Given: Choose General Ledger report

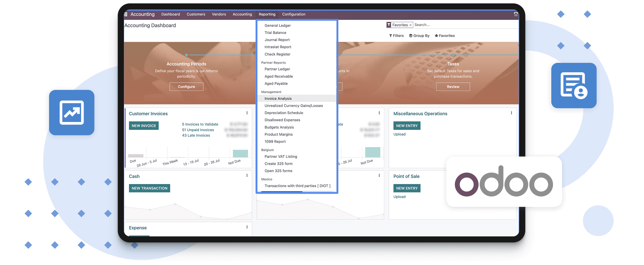Looking at the screenshot, I should 278,25.
